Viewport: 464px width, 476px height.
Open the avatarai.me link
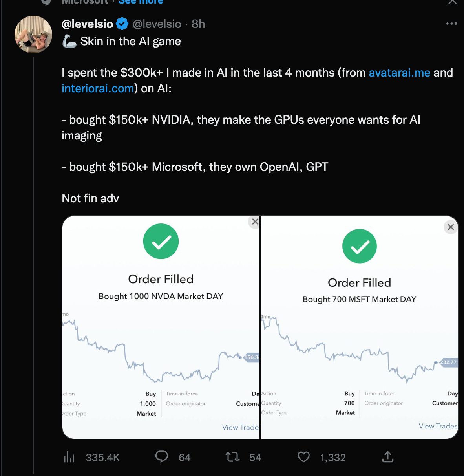coord(399,72)
